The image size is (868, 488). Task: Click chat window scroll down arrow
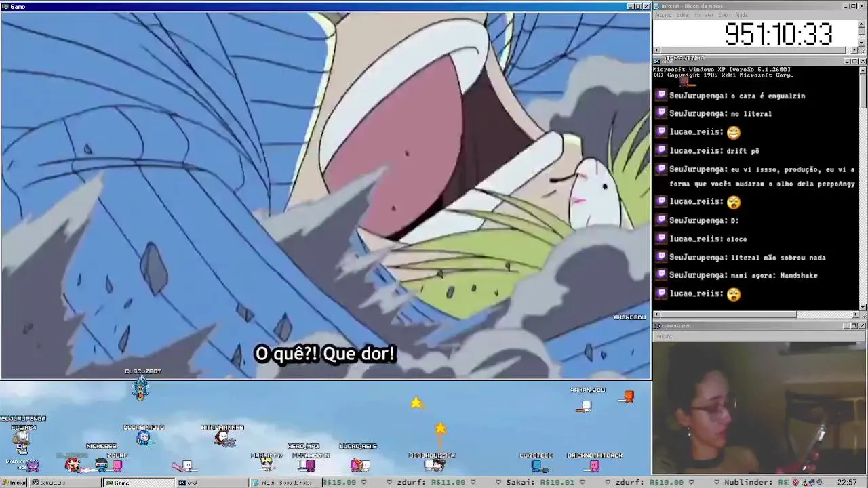pos(863,307)
